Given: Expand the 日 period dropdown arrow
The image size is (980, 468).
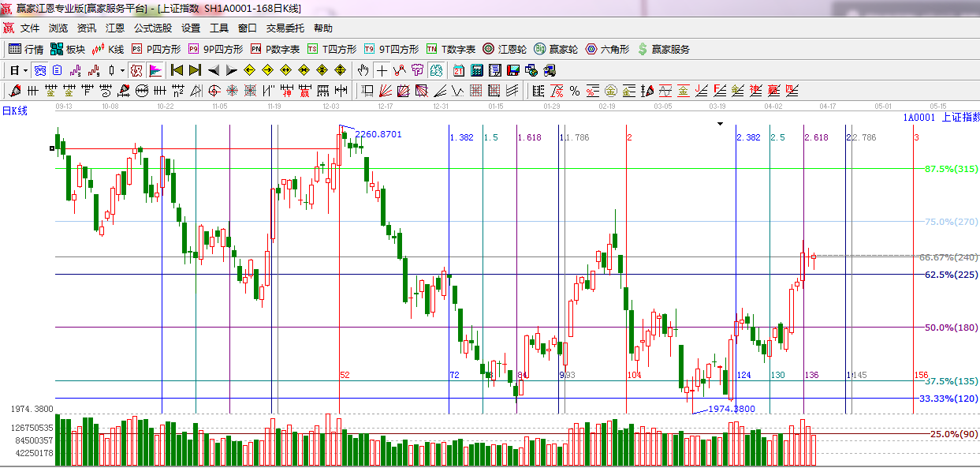Looking at the screenshot, I should pyautogui.click(x=25, y=70).
